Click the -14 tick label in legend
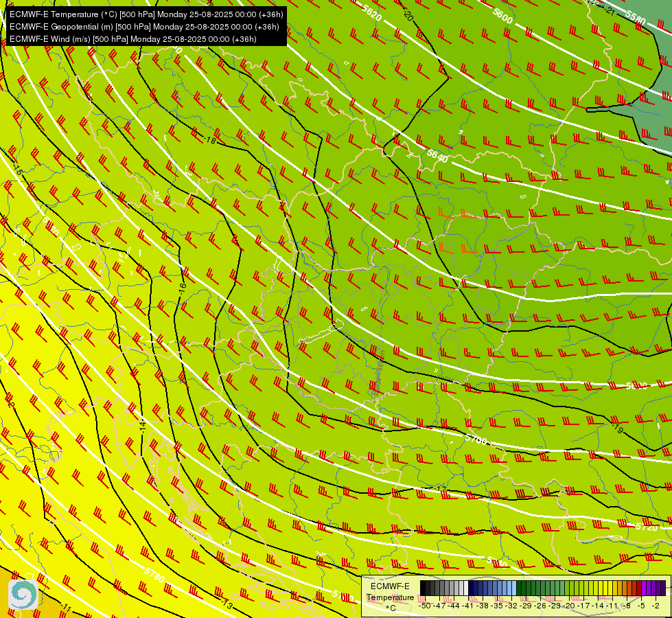672x618 pixels. [599, 606]
